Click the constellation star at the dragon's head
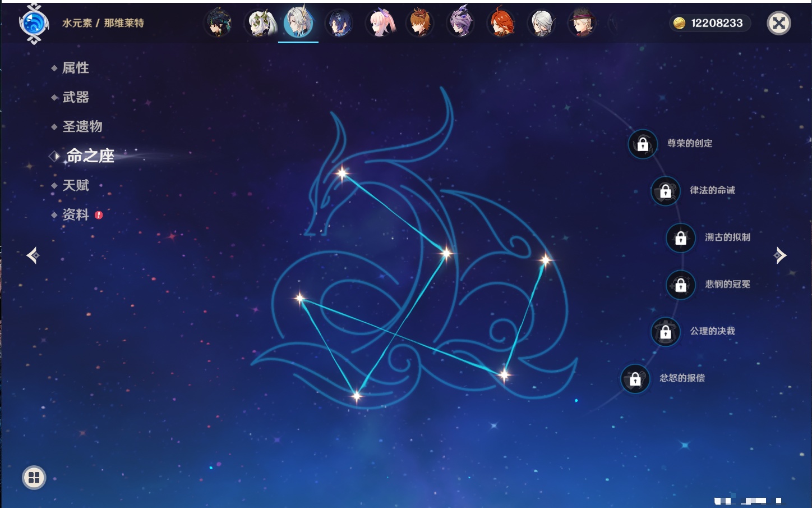The height and width of the screenshot is (508, 812). [x=342, y=173]
